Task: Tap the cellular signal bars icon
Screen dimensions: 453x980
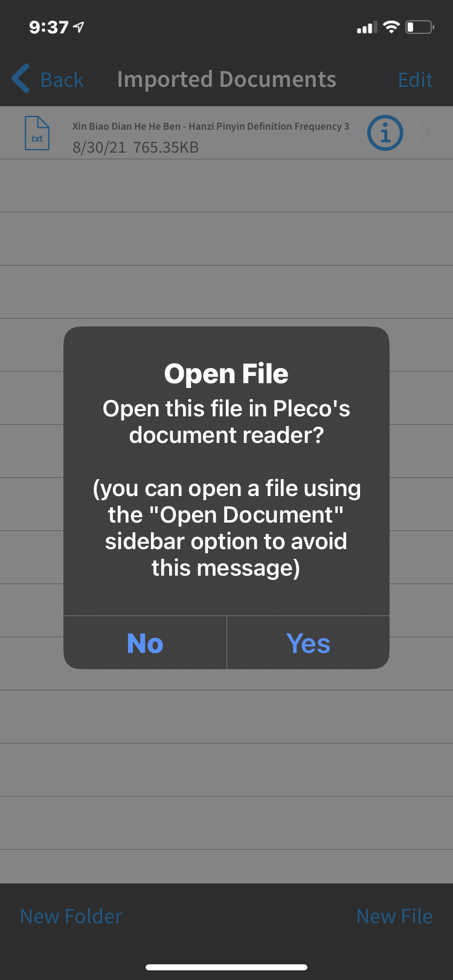Action: click(x=367, y=27)
